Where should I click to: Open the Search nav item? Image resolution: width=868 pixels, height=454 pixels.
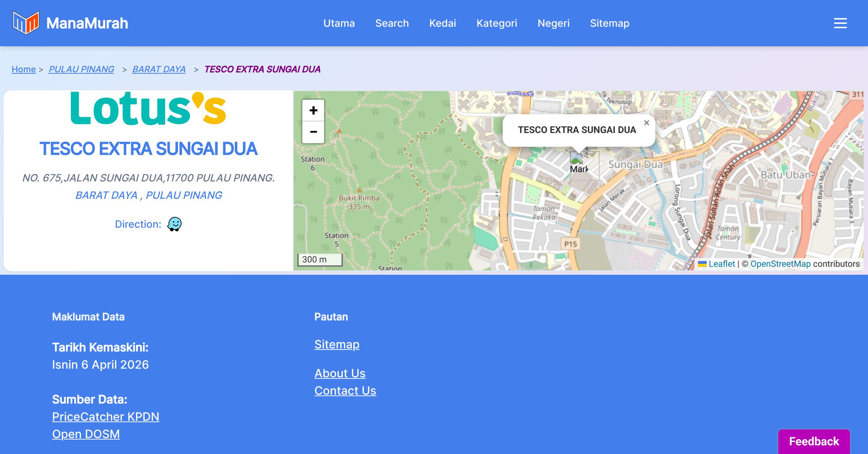392,23
